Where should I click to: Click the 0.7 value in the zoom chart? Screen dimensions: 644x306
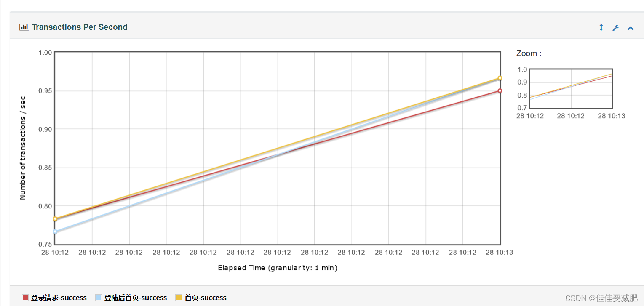pos(522,108)
